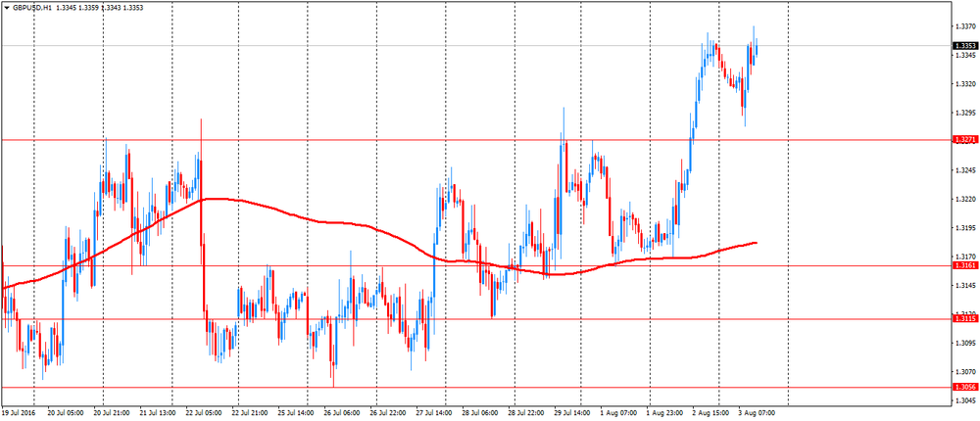
Task: Click the 1.3095 price axis value
Action: pos(965,343)
